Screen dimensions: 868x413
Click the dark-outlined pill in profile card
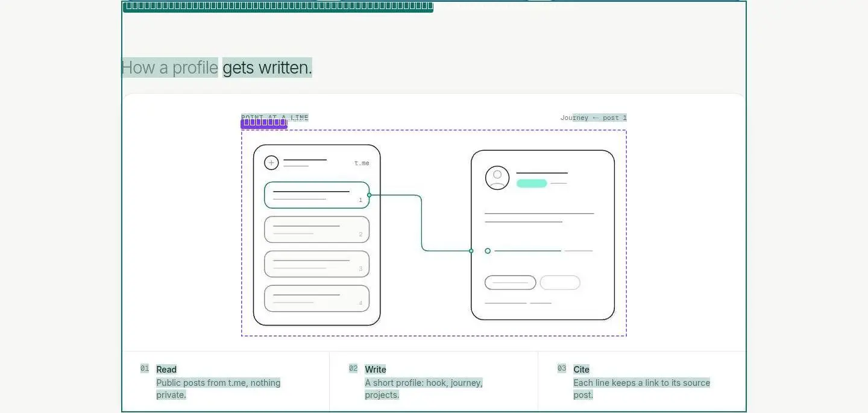click(x=511, y=283)
